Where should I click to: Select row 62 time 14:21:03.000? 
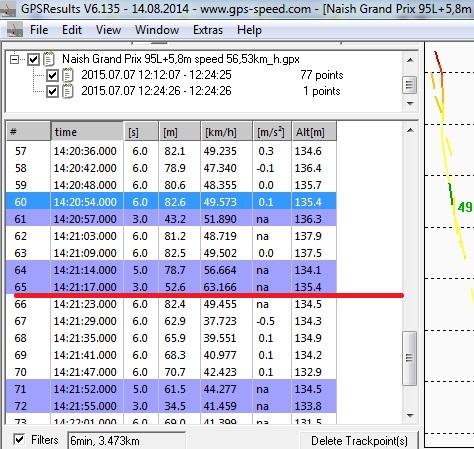click(x=85, y=236)
